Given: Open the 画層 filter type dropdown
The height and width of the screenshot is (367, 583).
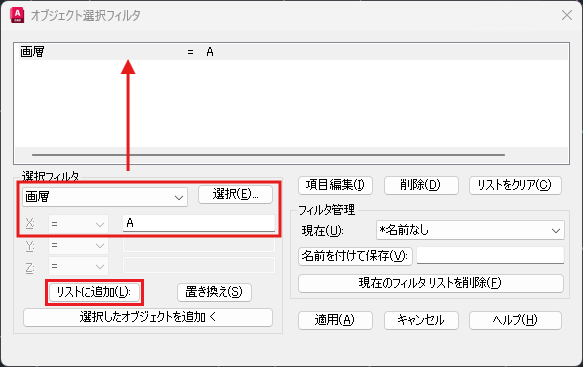Looking at the screenshot, I should pos(105,197).
